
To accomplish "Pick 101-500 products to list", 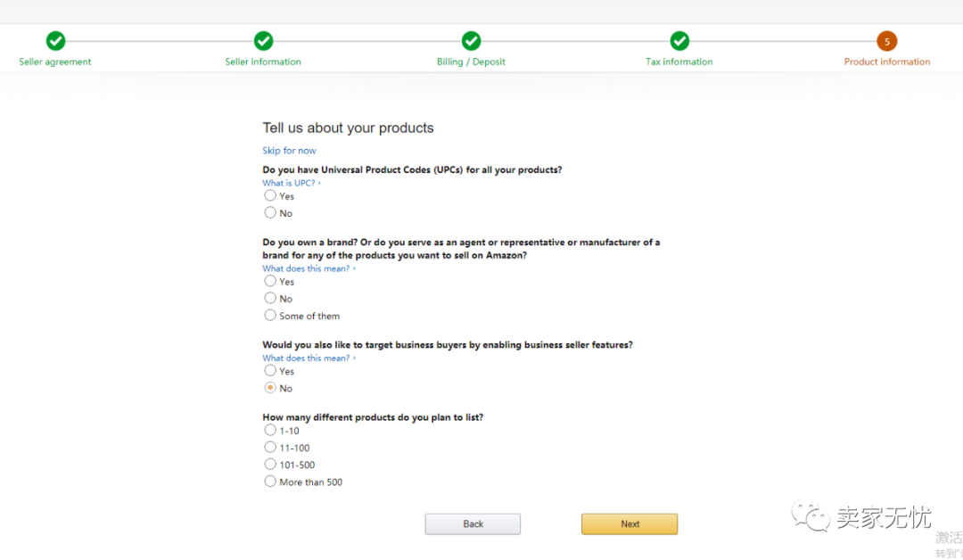I will (270, 464).
